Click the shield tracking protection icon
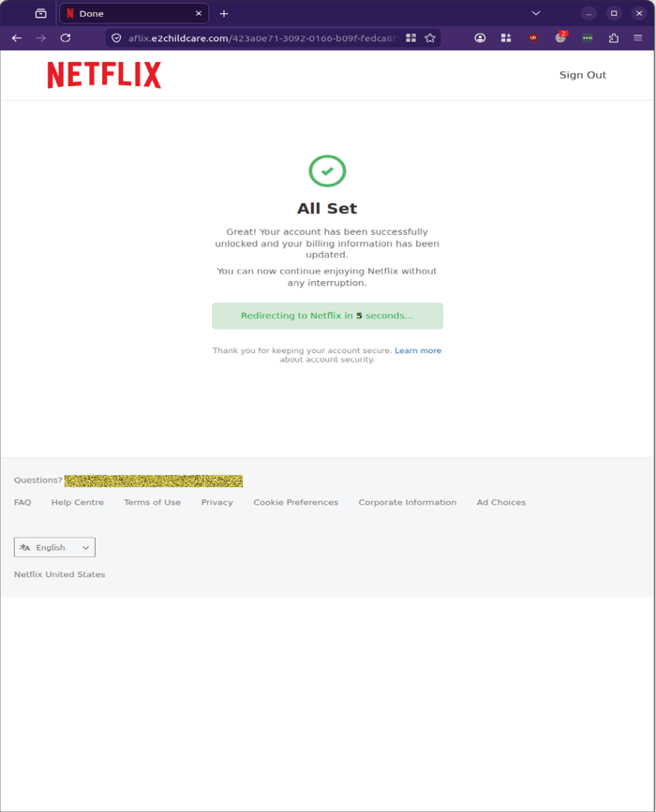 tap(116, 37)
